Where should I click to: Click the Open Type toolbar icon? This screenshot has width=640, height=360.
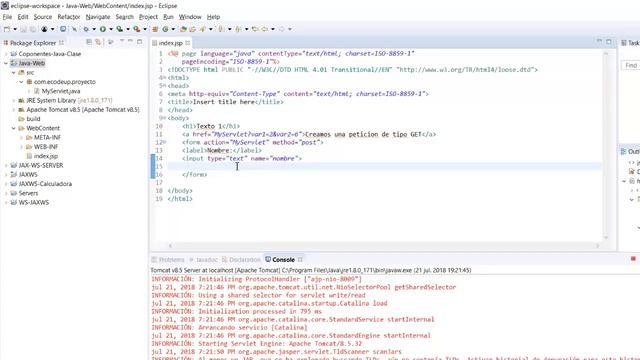coord(183,29)
